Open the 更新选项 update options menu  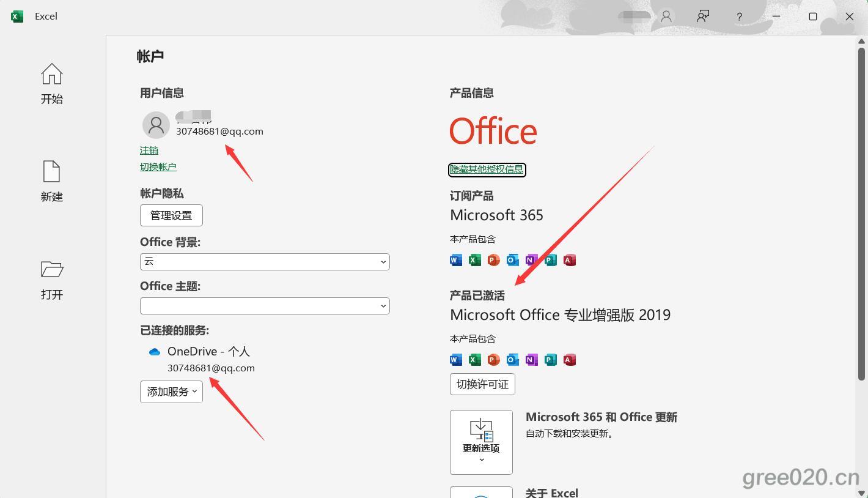tap(481, 442)
